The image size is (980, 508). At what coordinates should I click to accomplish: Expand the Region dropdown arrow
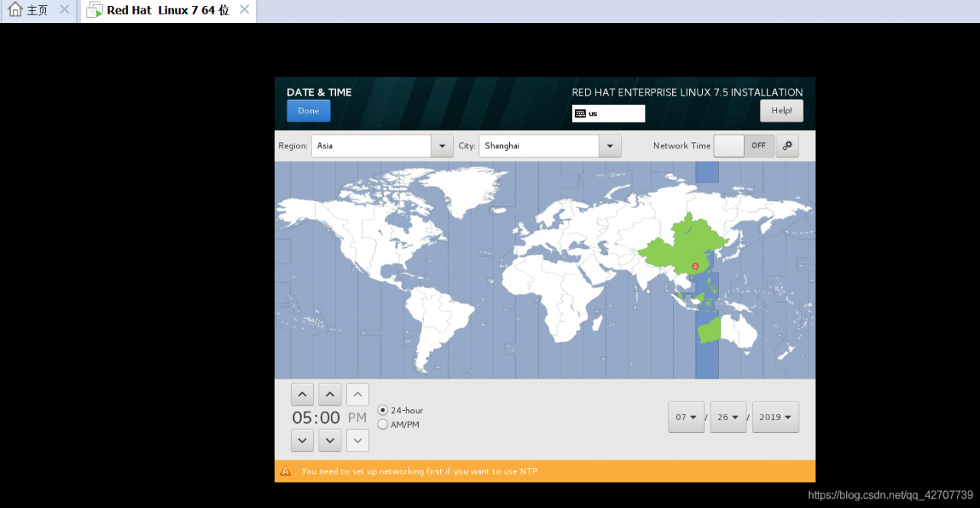coord(443,145)
